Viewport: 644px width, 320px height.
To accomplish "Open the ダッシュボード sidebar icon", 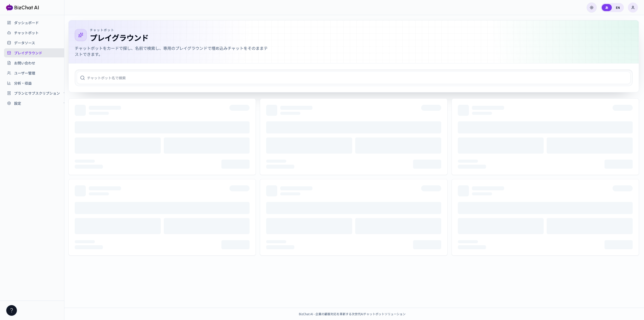I will tap(9, 23).
